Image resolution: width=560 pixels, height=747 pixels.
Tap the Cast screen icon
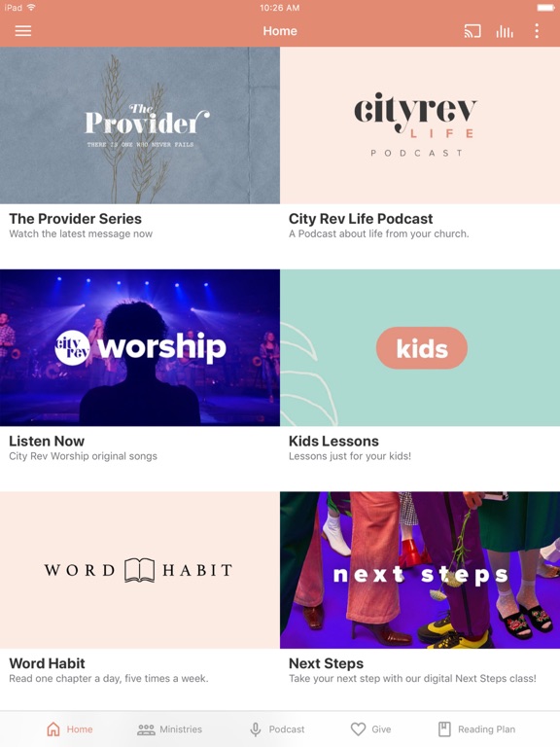pos(472,31)
